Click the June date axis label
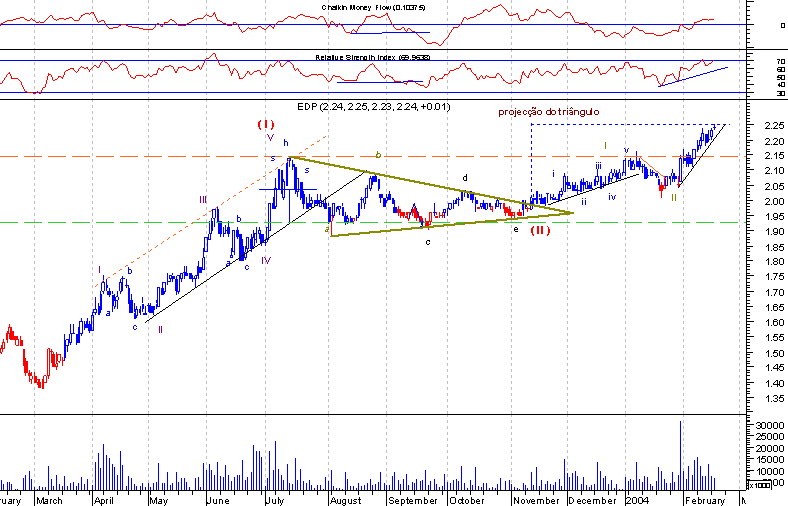 tap(218, 500)
